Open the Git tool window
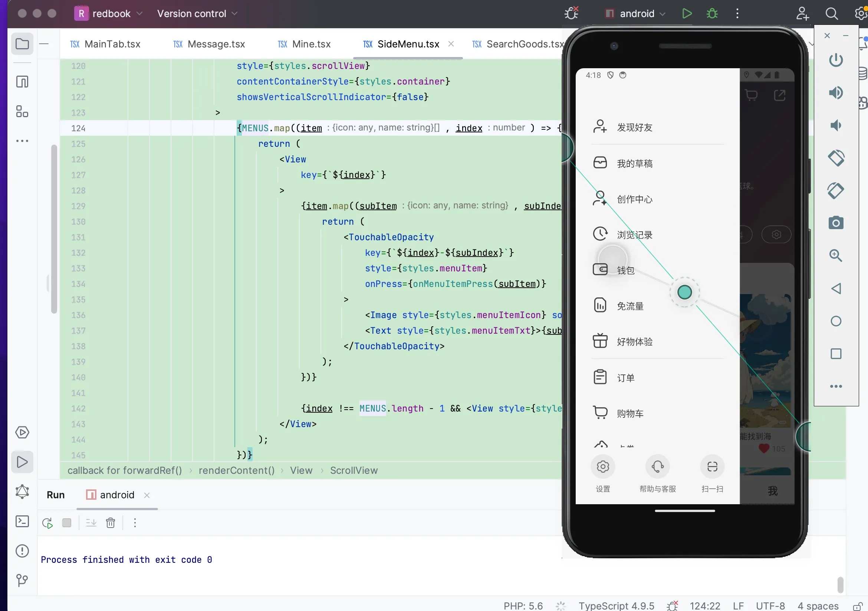This screenshot has width=868, height=611. pyautogui.click(x=22, y=580)
